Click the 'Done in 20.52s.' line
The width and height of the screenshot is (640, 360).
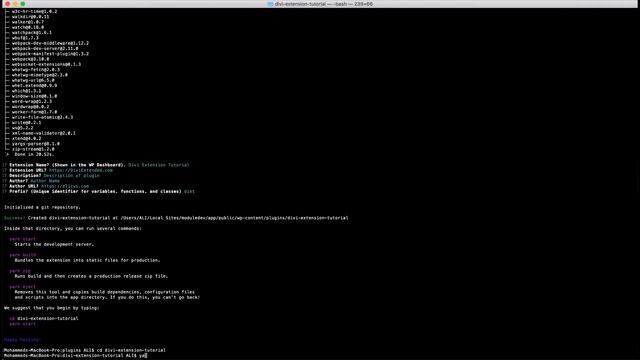[x=34, y=155]
